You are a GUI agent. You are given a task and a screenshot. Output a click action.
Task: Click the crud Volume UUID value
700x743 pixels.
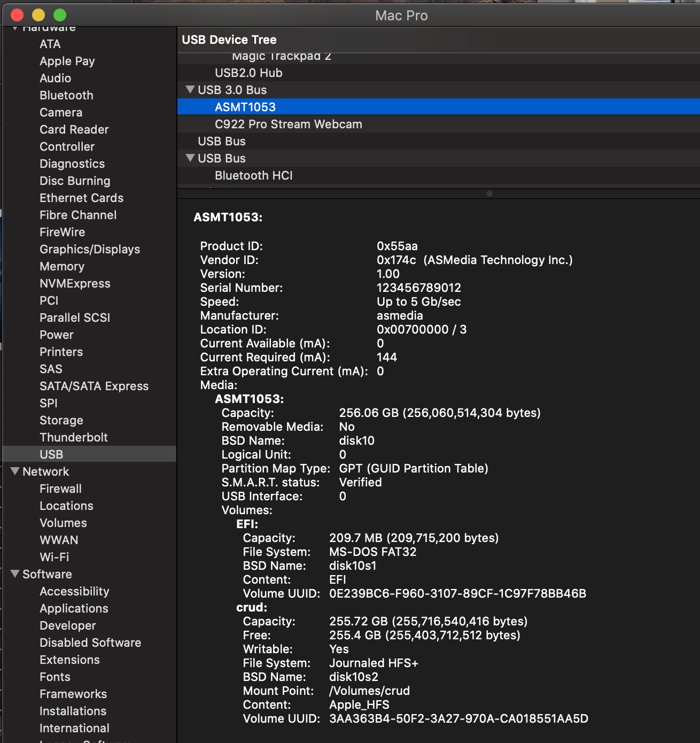(x=459, y=718)
